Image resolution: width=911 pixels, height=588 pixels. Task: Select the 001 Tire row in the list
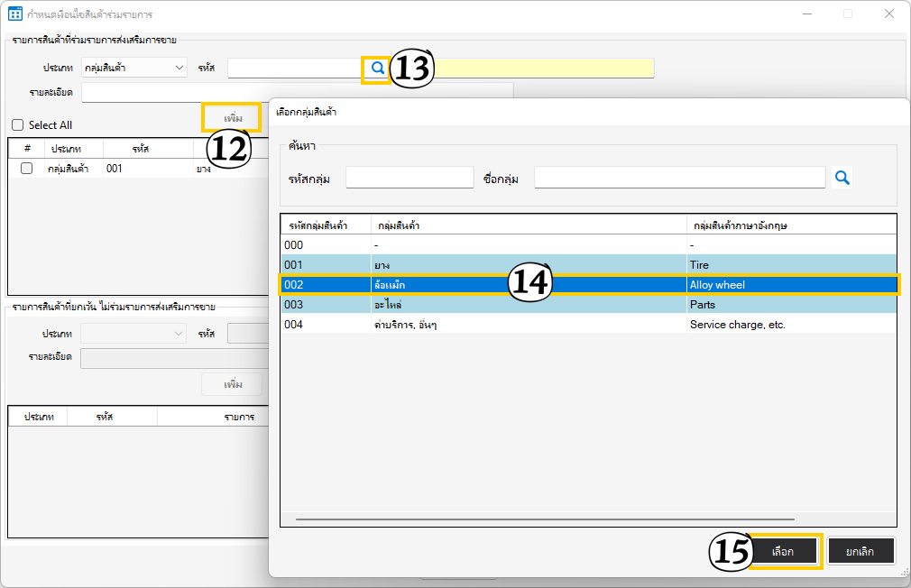(588, 265)
